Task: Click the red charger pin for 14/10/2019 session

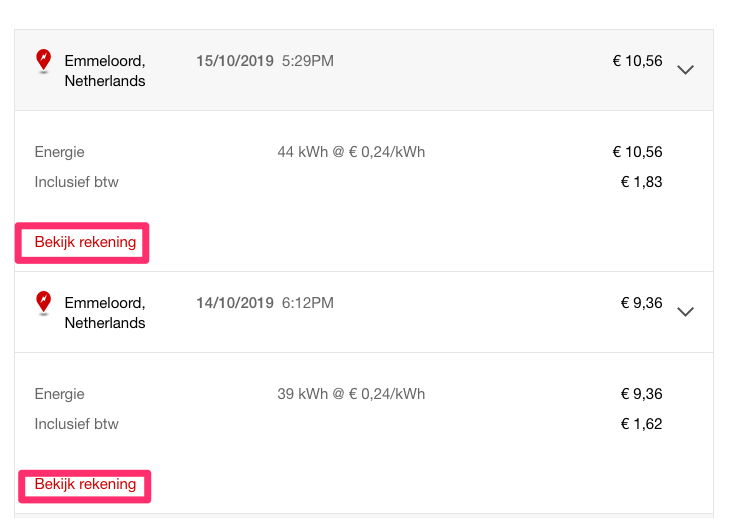Action: [43, 302]
